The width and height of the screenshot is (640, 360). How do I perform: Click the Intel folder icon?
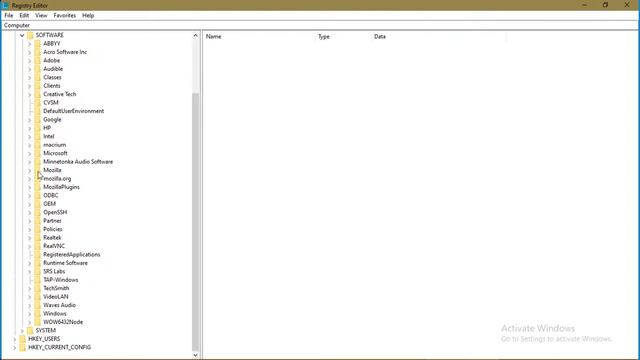[x=38, y=136]
